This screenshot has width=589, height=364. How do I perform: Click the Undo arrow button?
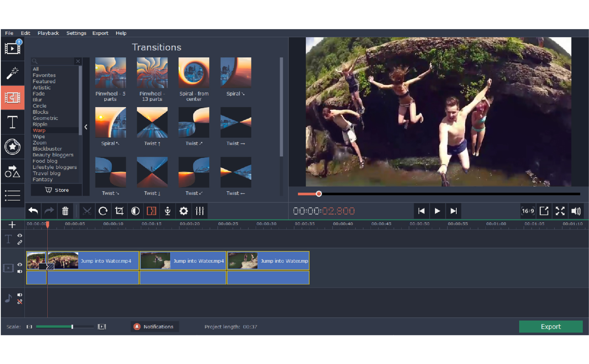pyautogui.click(x=33, y=211)
